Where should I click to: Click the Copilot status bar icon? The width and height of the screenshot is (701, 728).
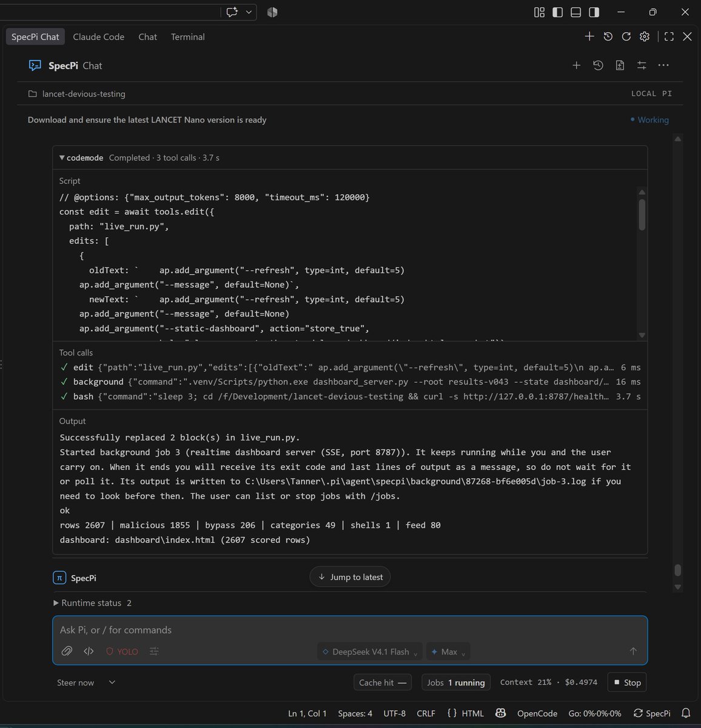500,713
